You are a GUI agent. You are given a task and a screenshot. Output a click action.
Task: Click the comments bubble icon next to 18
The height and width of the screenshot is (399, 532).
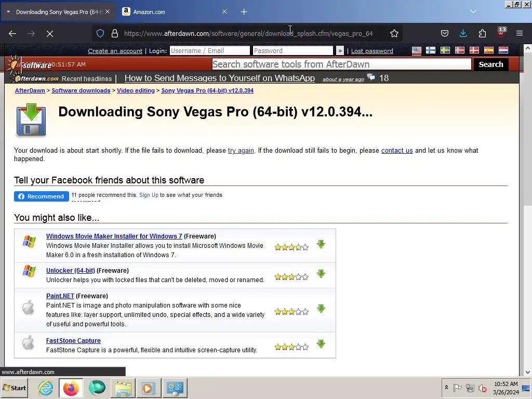click(x=371, y=78)
